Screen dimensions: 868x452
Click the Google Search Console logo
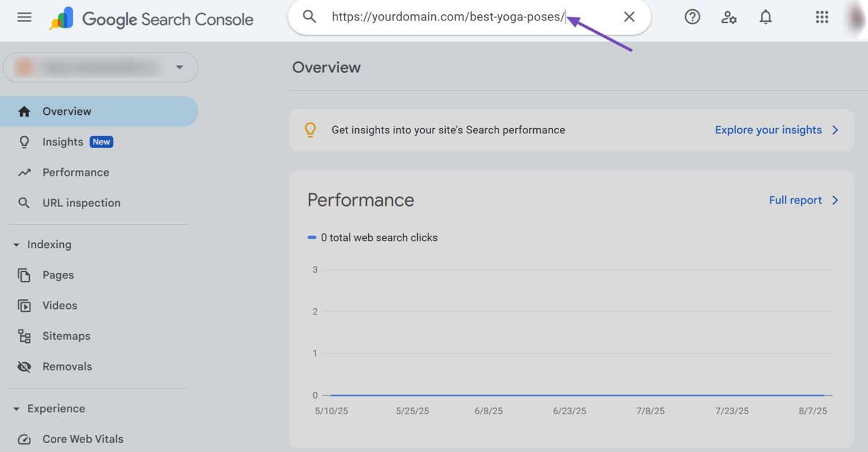[x=152, y=19]
